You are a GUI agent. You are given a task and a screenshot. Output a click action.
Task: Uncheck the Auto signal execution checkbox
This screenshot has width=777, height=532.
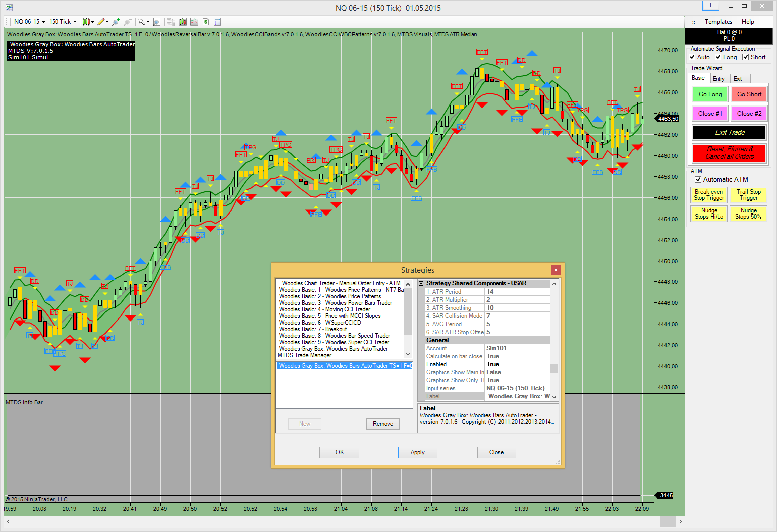692,57
